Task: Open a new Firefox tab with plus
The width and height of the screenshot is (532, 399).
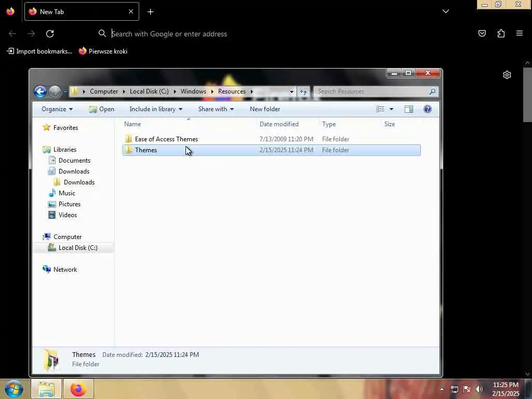Action: (x=150, y=12)
